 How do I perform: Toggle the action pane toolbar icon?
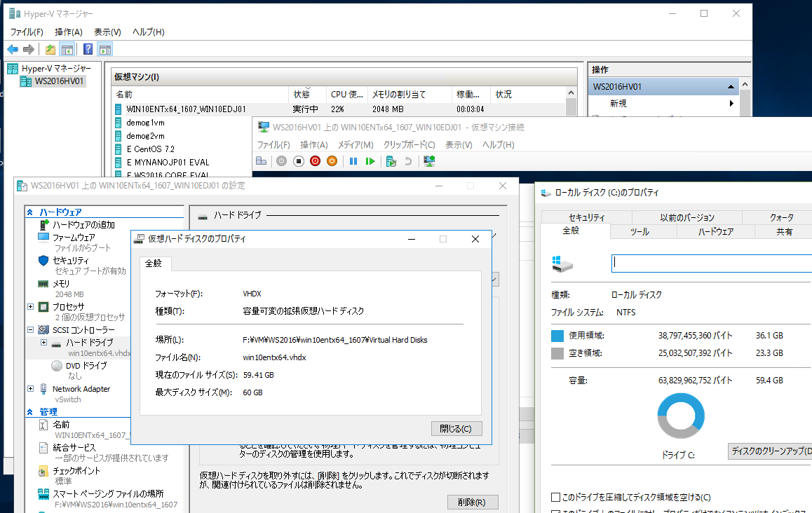(x=105, y=49)
